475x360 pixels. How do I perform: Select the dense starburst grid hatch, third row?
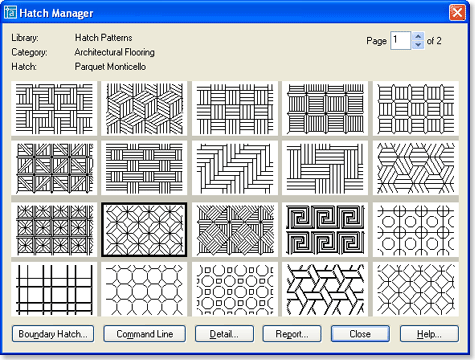click(x=54, y=230)
